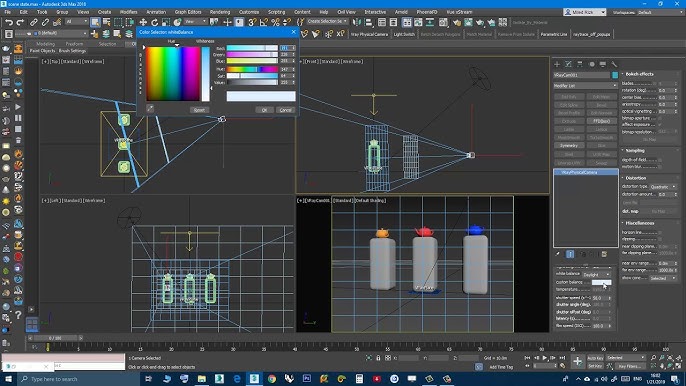Open the show cone Selected dropdown
Screen dimensions: 686x386
(663, 278)
